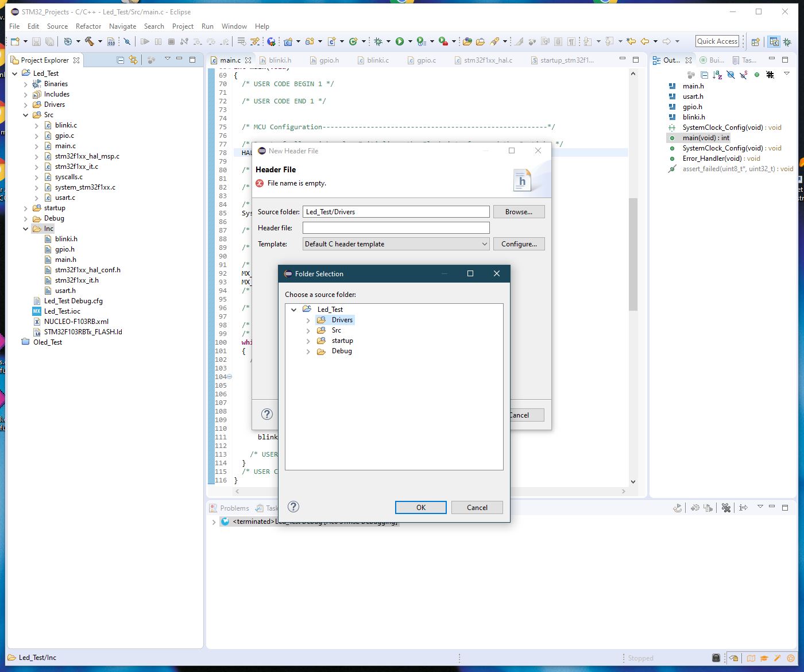Image resolution: width=804 pixels, height=672 pixels.
Task: Switch to the Problems tab
Action: pyautogui.click(x=229, y=508)
